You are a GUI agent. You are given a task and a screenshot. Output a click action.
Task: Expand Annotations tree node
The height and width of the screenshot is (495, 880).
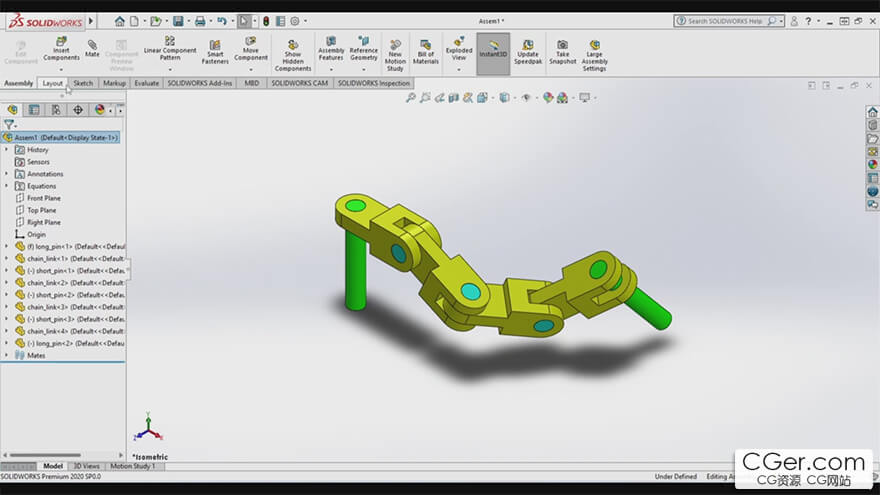pyautogui.click(x=7, y=174)
